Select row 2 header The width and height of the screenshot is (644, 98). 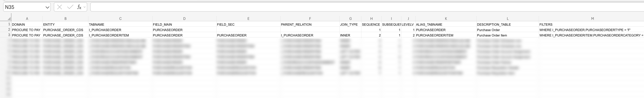click(x=9, y=30)
